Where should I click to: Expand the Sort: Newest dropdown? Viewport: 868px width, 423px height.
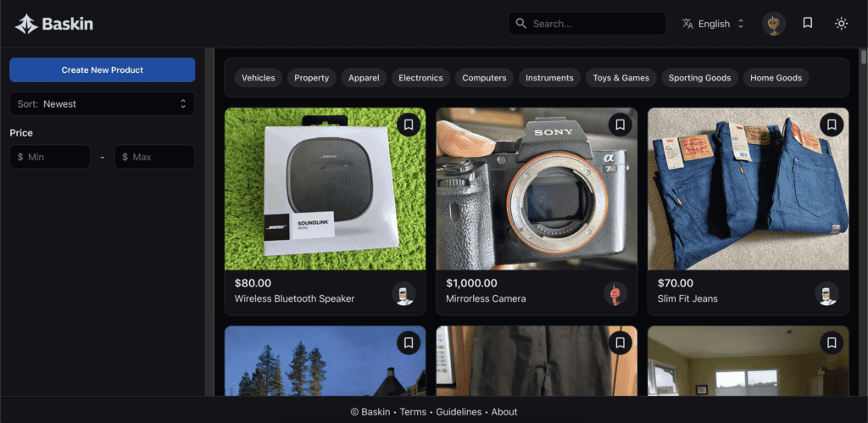102,104
